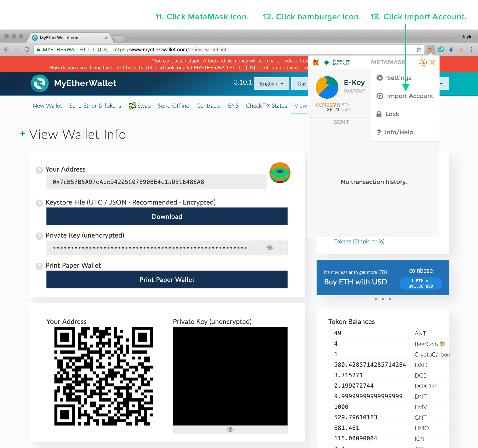Go to Send Ether & Tokens tab

[x=95, y=106]
